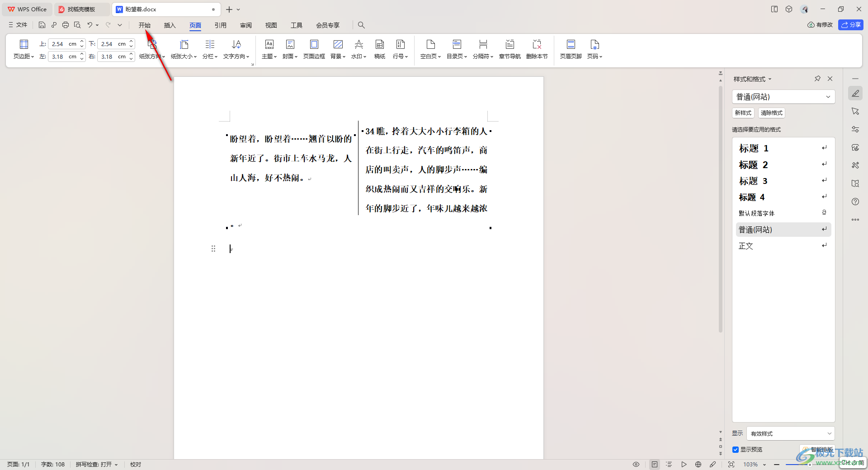Open the 封面 cover page tool
This screenshot has width=868, height=470.
click(290, 49)
